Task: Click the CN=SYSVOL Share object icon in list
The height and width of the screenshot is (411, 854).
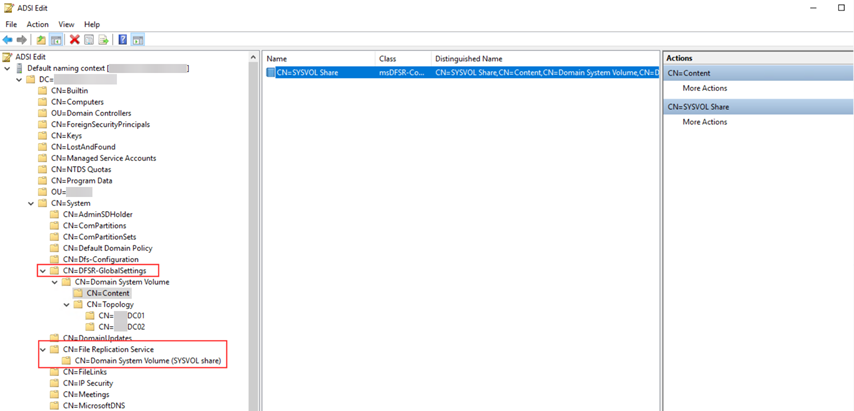Action: [x=271, y=72]
